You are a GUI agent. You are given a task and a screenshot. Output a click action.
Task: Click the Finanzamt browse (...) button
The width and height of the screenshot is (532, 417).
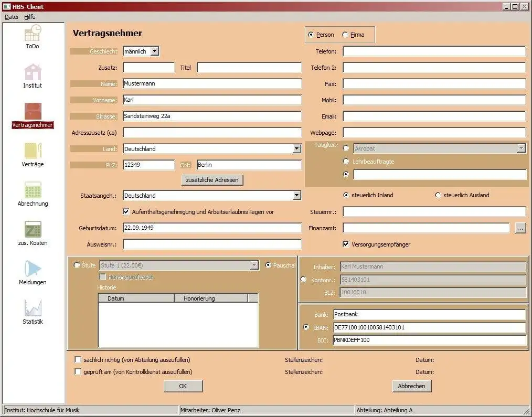[520, 228]
